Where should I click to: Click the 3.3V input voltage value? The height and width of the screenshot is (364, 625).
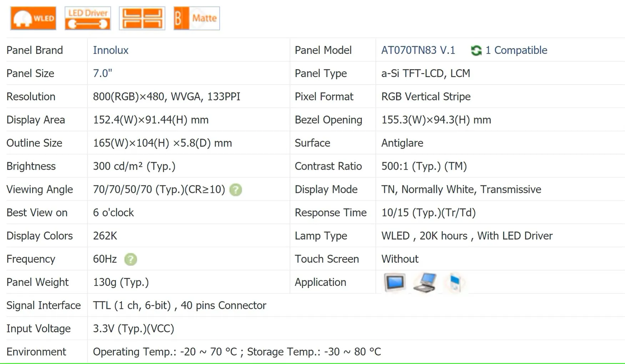click(x=133, y=329)
